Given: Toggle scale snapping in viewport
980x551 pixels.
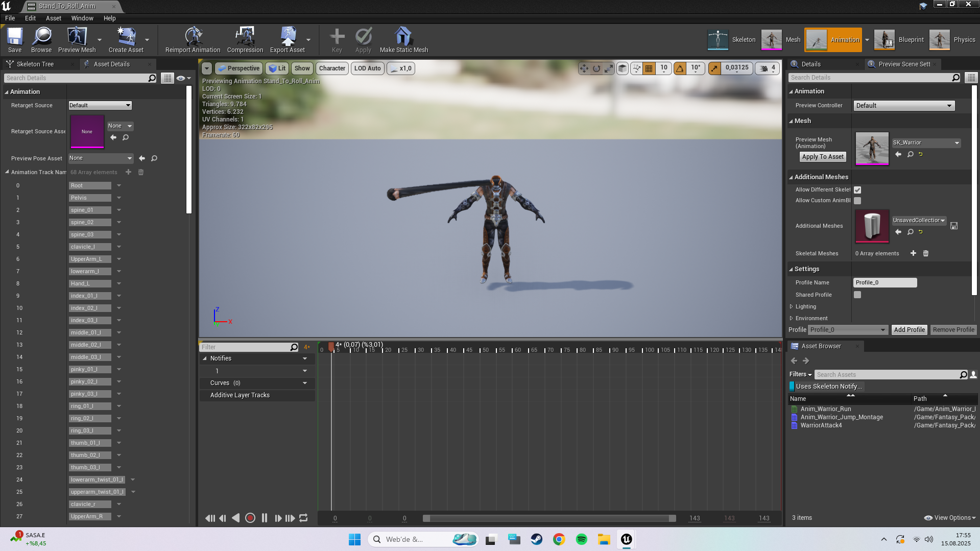Looking at the screenshot, I should [715, 68].
